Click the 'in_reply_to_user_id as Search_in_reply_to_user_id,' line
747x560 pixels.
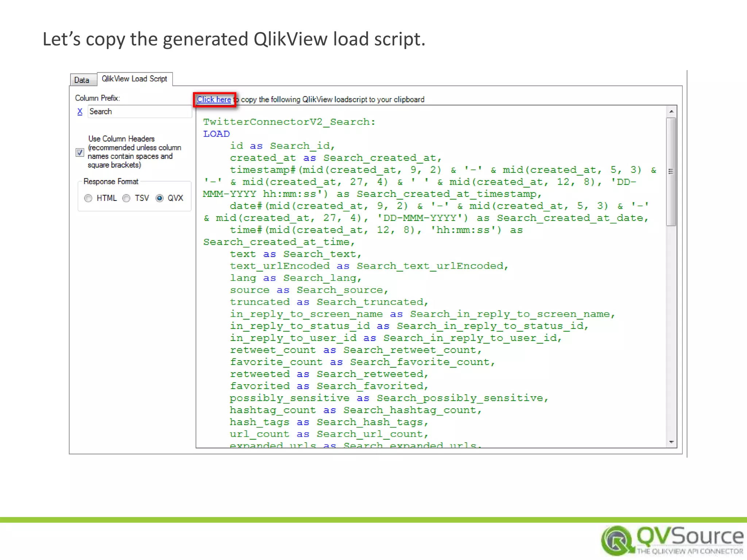click(395, 338)
